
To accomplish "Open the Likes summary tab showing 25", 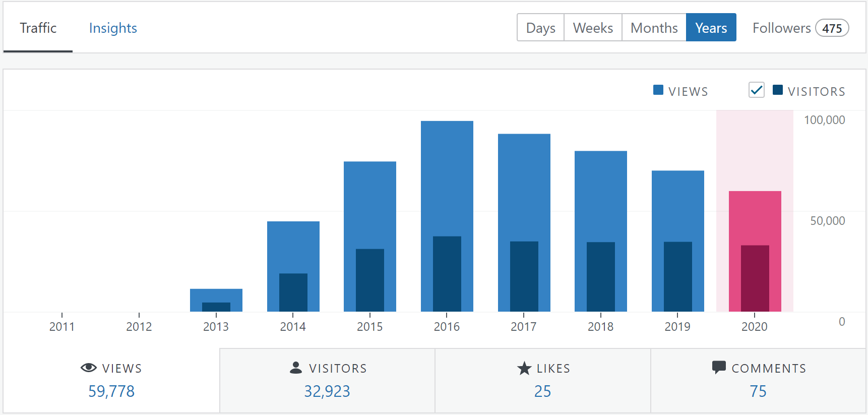I will [543, 381].
